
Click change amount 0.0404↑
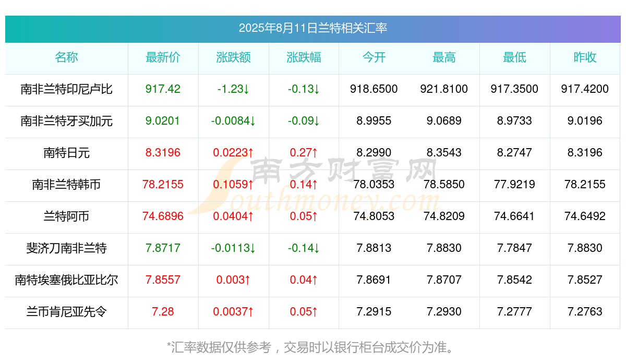233,216
